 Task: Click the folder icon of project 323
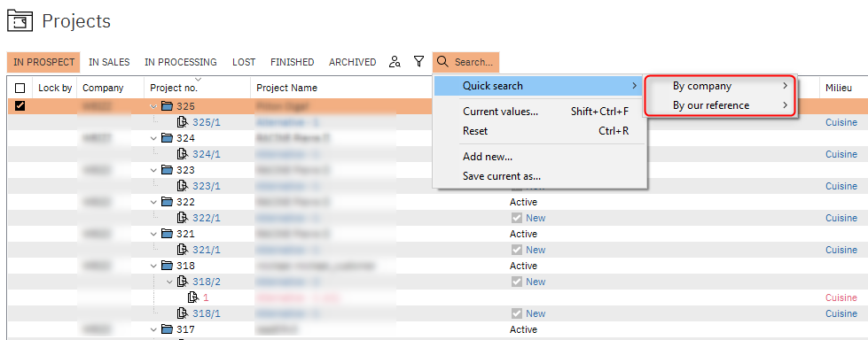click(167, 170)
